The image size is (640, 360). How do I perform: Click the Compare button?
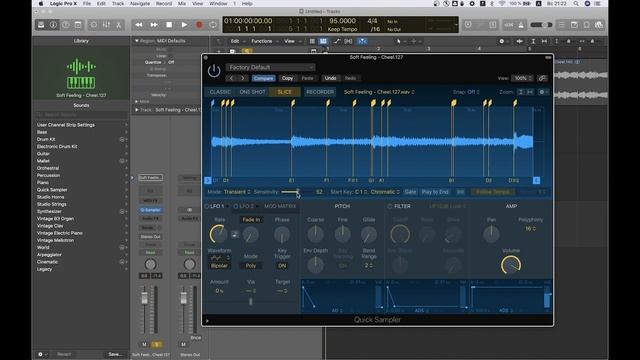tap(263, 78)
